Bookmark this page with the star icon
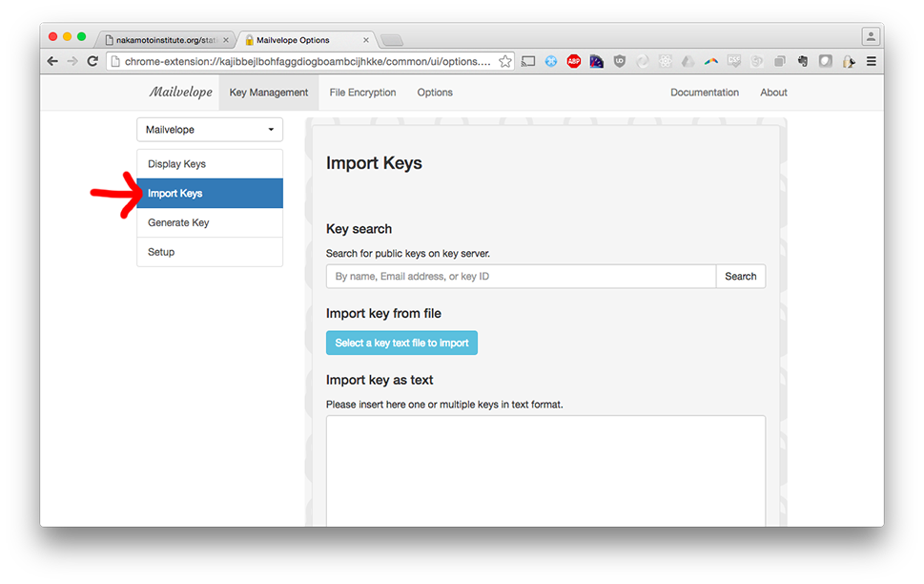Viewport: 924px width, 584px height. 505,61
